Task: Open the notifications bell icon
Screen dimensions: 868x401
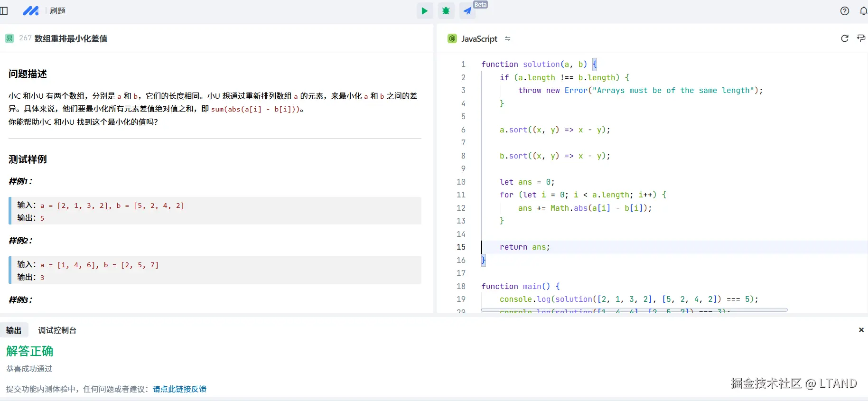Action: (x=863, y=11)
